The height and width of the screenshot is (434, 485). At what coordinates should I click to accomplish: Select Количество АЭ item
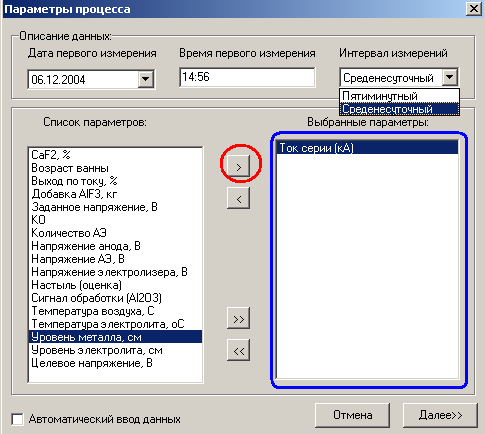pyautogui.click(x=115, y=233)
